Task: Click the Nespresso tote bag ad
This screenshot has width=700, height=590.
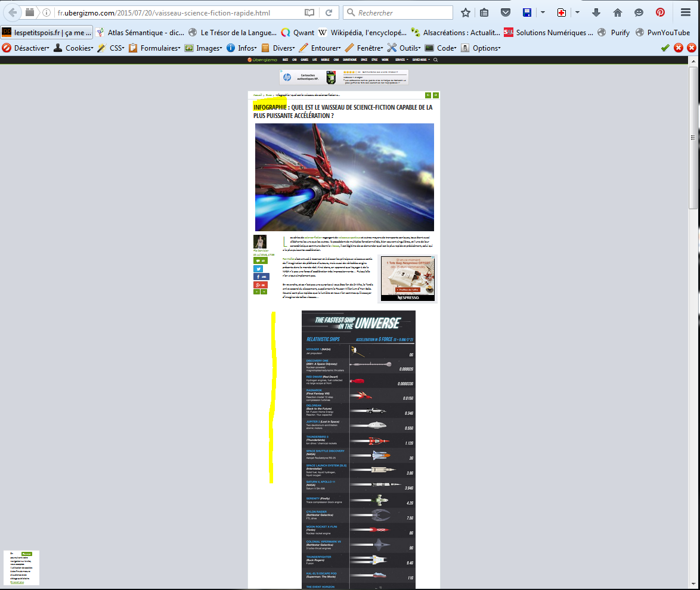Action: click(x=408, y=278)
